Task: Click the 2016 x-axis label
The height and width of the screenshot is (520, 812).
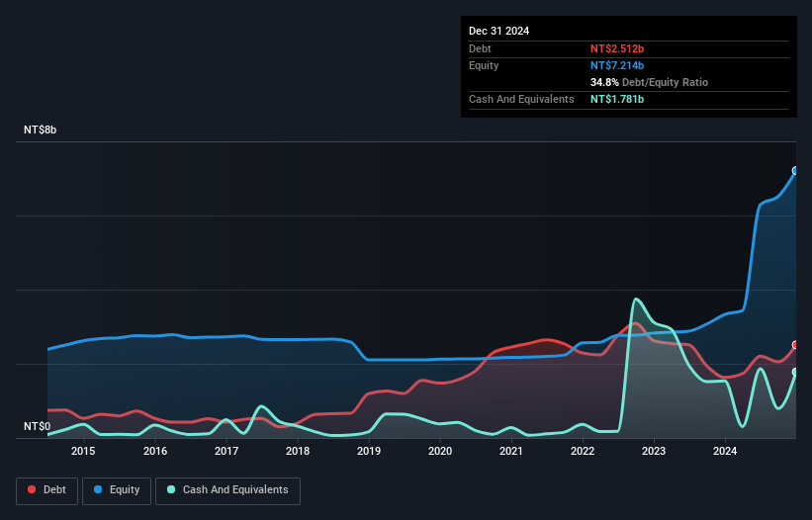Action: [155, 451]
